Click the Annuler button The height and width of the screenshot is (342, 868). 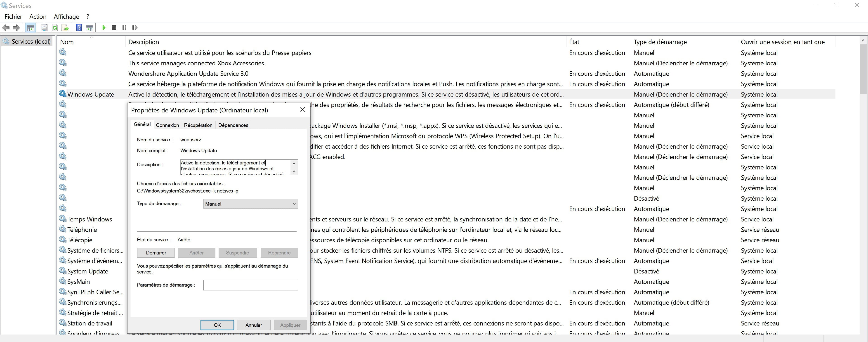(253, 325)
